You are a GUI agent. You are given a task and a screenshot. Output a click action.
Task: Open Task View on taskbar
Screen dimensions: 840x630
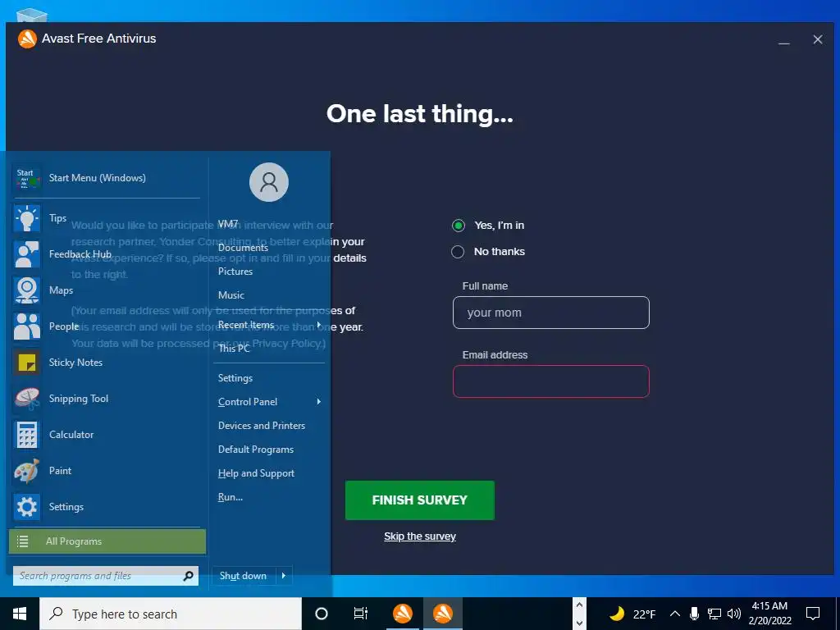(x=361, y=614)
